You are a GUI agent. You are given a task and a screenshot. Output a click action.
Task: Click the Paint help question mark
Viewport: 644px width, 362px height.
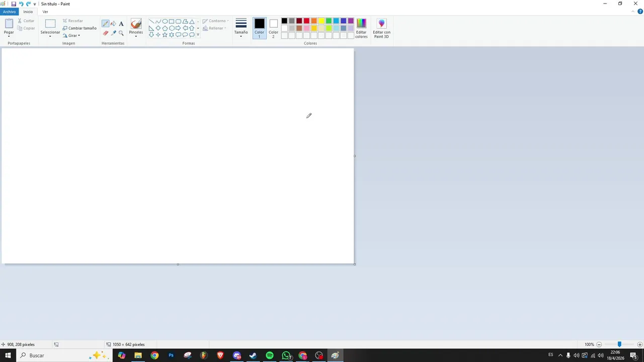pyautogui.click(x=640, y=12)
